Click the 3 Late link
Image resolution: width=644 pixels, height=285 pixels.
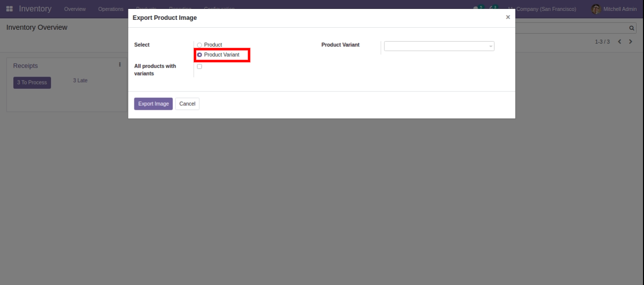point(80,80)
